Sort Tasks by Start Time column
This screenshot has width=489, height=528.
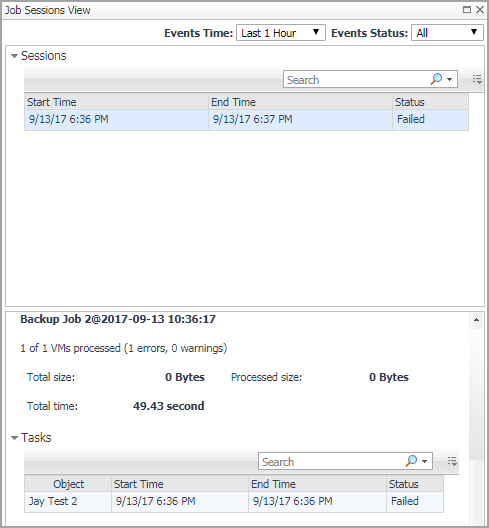coord(180,484)
